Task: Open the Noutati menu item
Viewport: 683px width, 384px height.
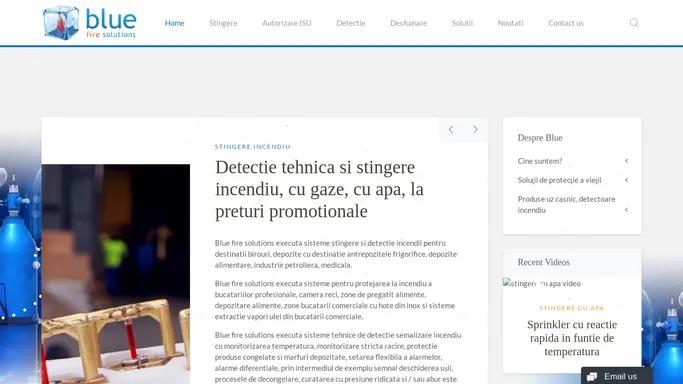Action: [x=511, y=23]
